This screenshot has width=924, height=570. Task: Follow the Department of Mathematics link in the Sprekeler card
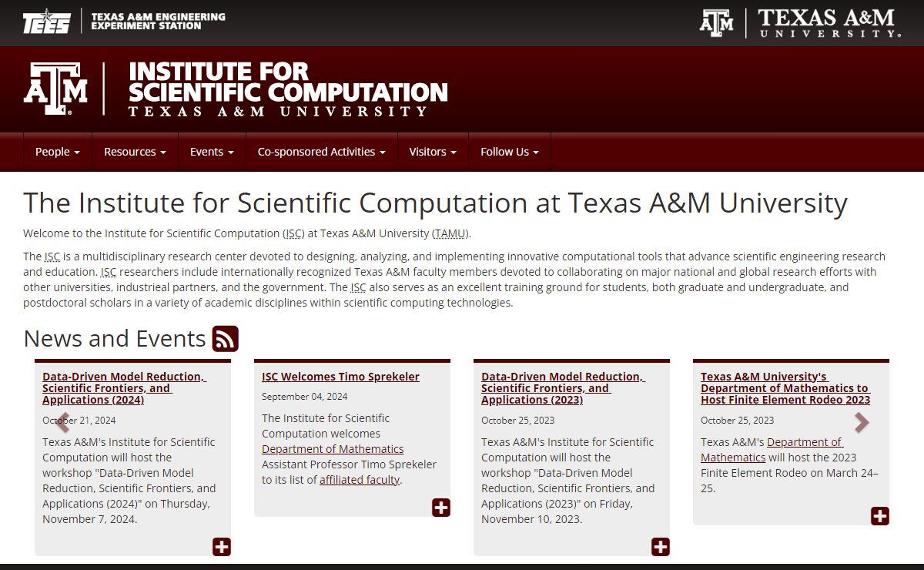coord(333,449)
